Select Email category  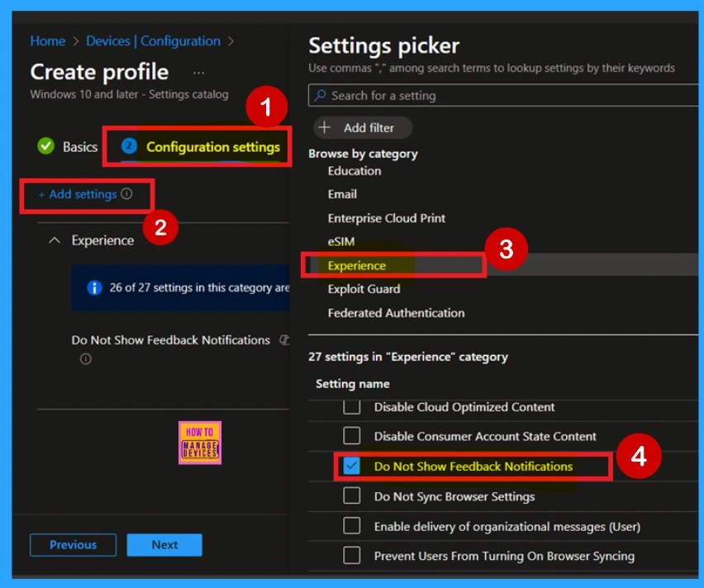click(342, 194)
